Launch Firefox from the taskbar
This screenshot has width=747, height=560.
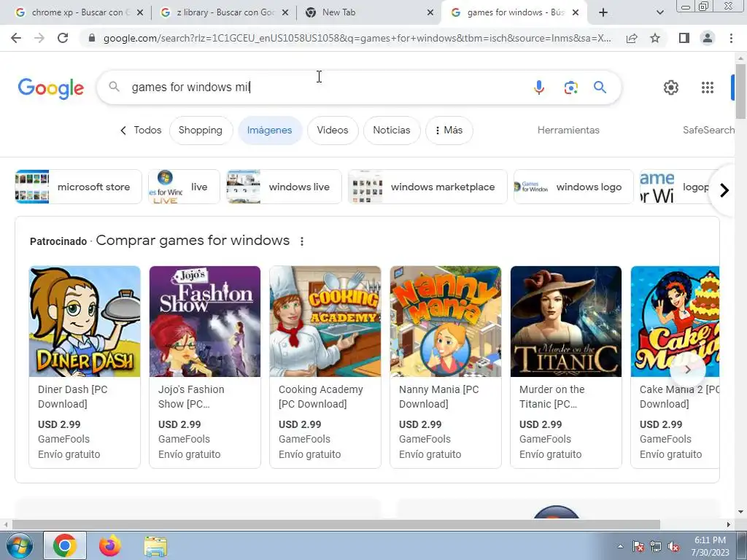click(109, 545)
